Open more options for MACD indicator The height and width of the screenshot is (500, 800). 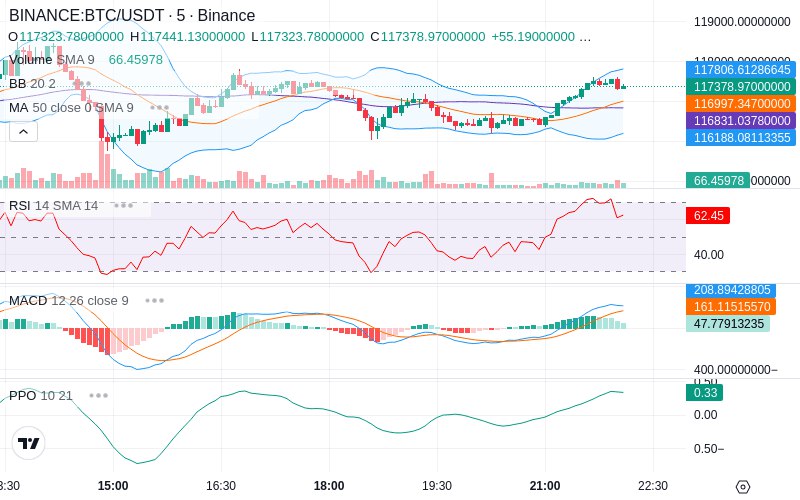click(x=154, y=301)
